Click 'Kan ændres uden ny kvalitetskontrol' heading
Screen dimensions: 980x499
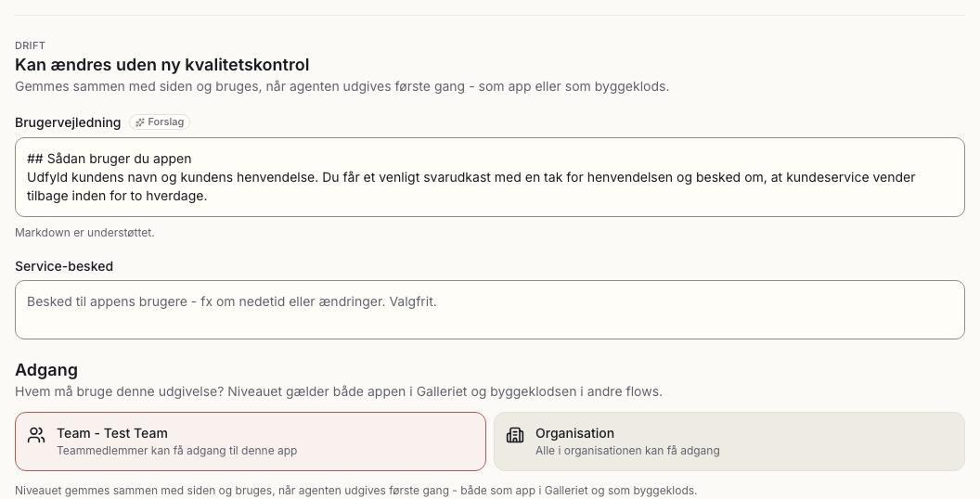coord(161,65)
